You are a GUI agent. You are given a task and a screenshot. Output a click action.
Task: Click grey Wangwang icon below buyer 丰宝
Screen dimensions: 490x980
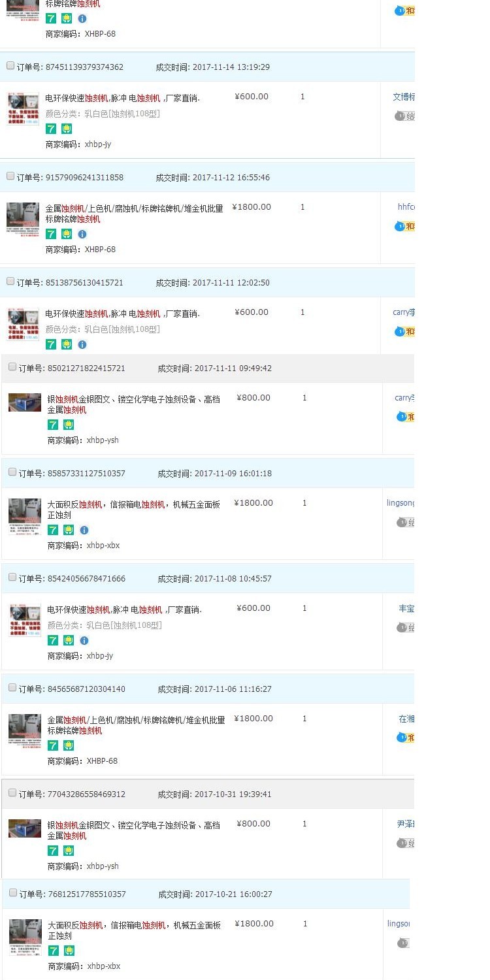pos(402,627)
